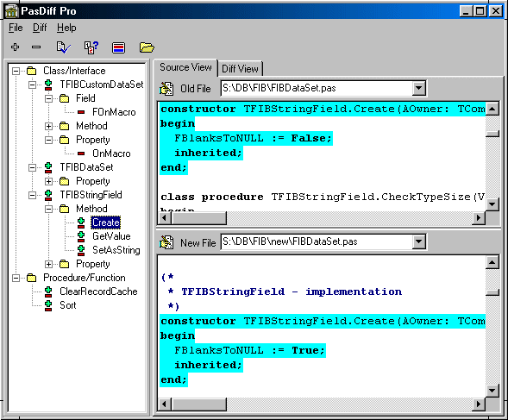The image size is (508, 420).
Task: Click the PasDiff Pro title bar app icon
Action: (12, 11)
